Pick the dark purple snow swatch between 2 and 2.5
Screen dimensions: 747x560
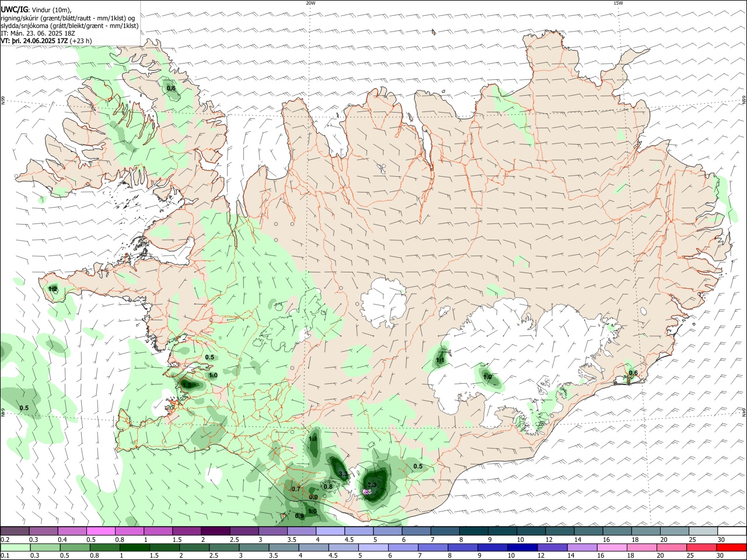tap(215, 531)
